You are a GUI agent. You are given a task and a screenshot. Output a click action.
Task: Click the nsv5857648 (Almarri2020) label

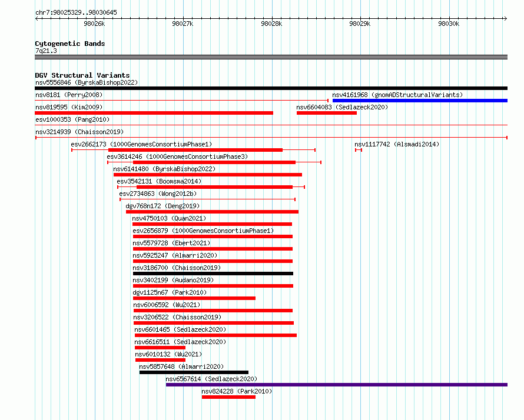click(181, 366)
